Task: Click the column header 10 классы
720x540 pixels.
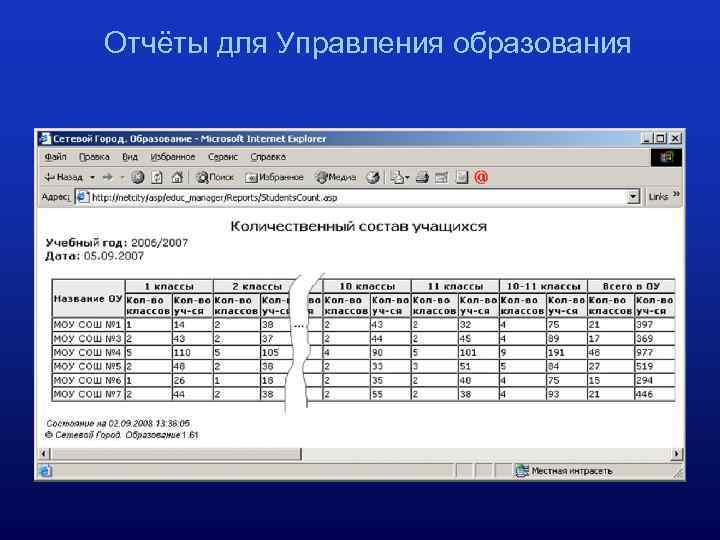Action: coord(367,287)
